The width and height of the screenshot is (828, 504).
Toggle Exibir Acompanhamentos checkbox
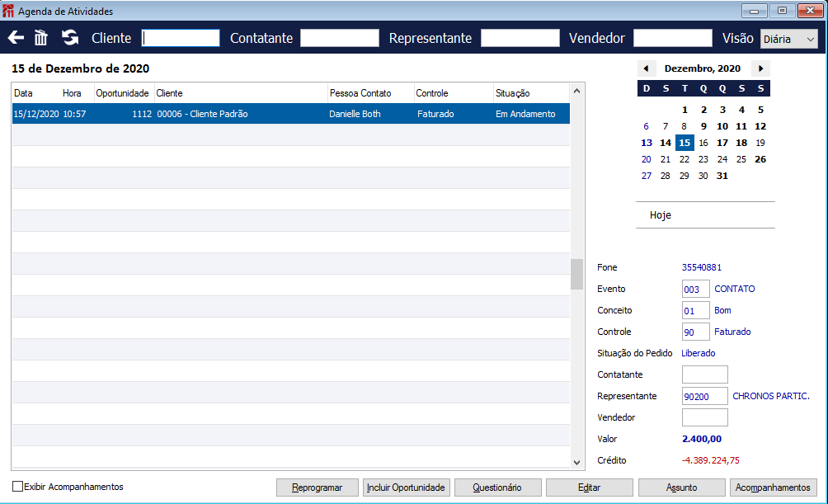17,487
